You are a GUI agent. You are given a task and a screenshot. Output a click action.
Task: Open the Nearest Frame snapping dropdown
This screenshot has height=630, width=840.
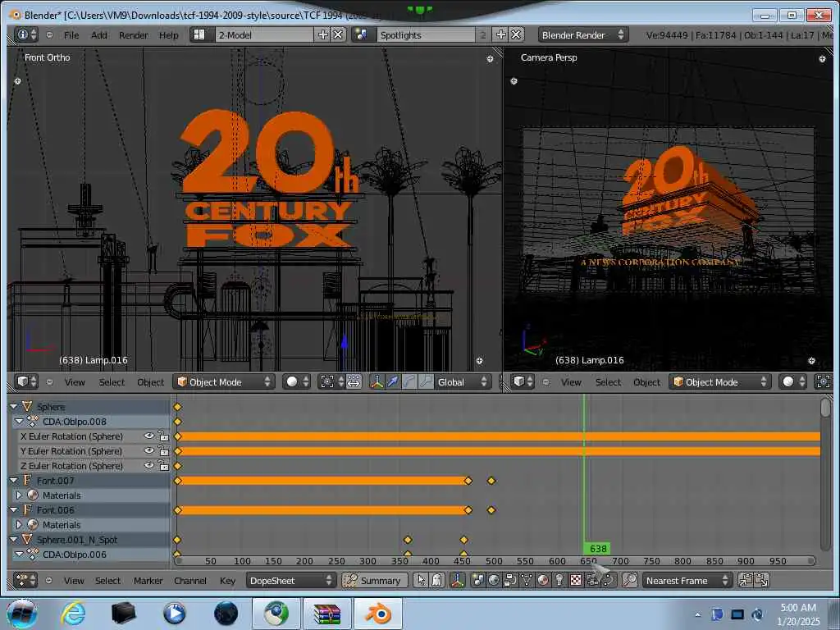coord(687,580)
